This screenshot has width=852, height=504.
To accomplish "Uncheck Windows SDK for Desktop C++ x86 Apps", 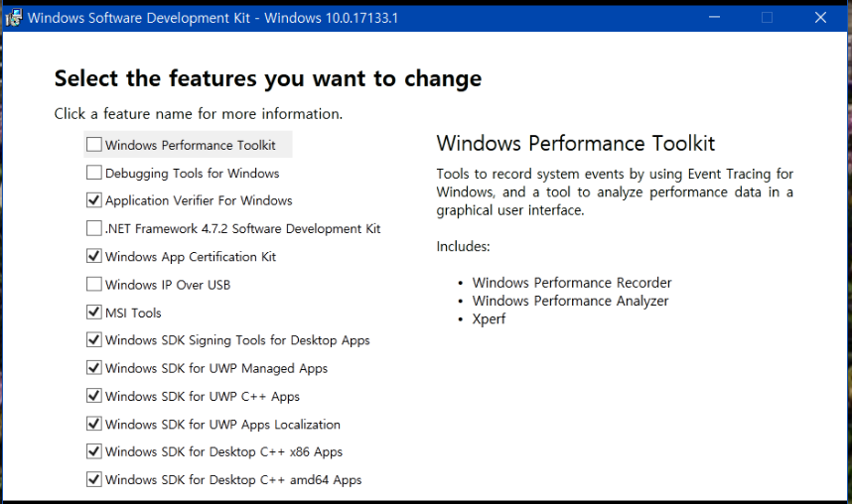I will [x=94, y=451].
